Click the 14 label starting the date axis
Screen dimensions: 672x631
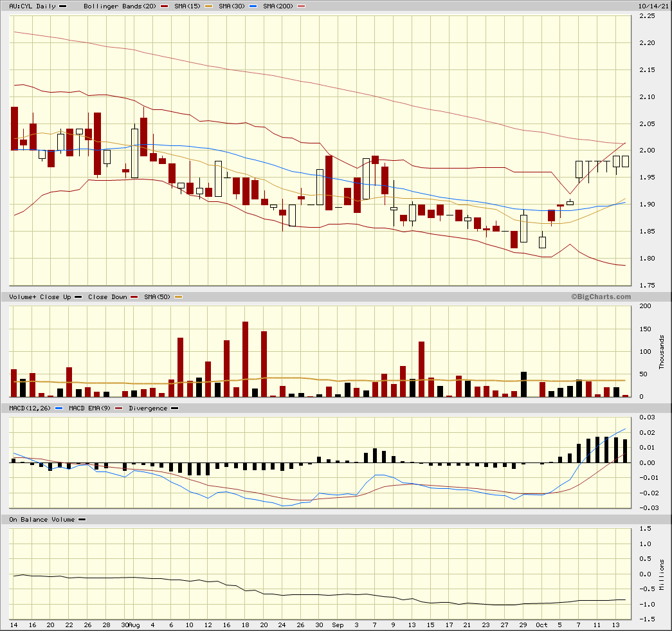[14, 625]
